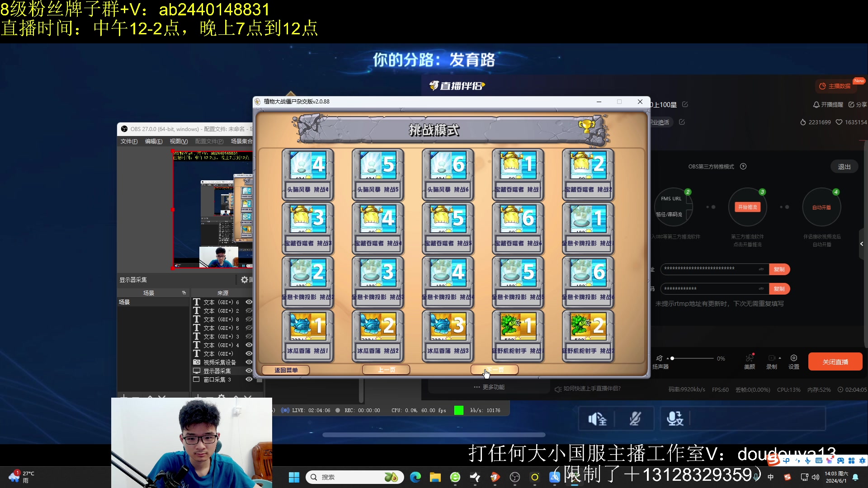
Task: Expand the collapsed right side panel arrow
Action: point(862,244)
